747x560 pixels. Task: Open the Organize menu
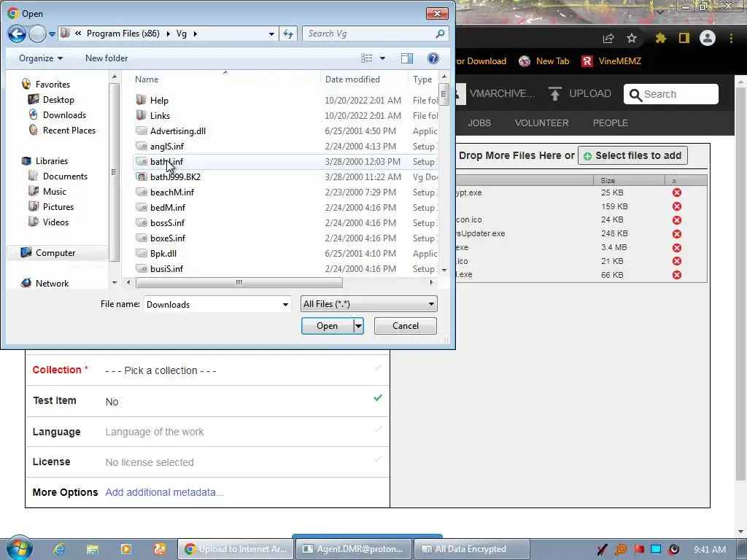[41, 58]
